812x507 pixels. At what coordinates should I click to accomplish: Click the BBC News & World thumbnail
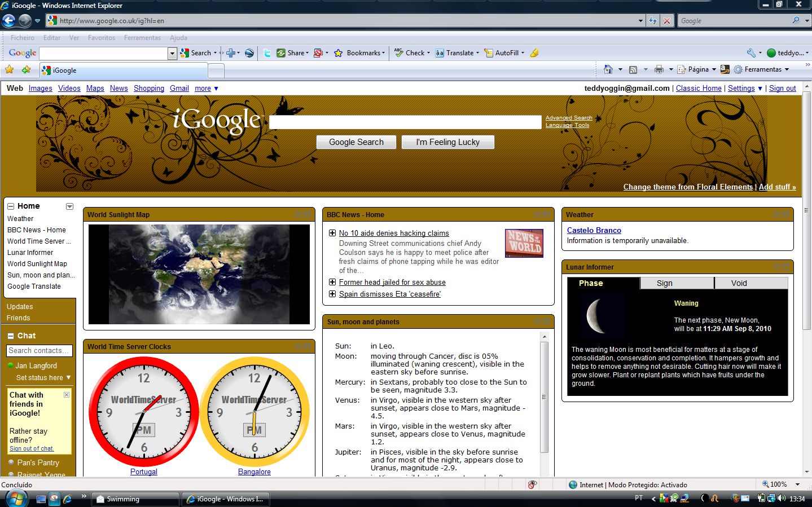524,243
